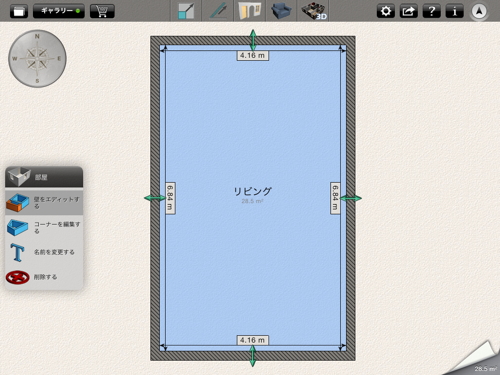The image size is (500, 375).
Task: Open the projects folder icon
Action: click(x=19, y=11)
